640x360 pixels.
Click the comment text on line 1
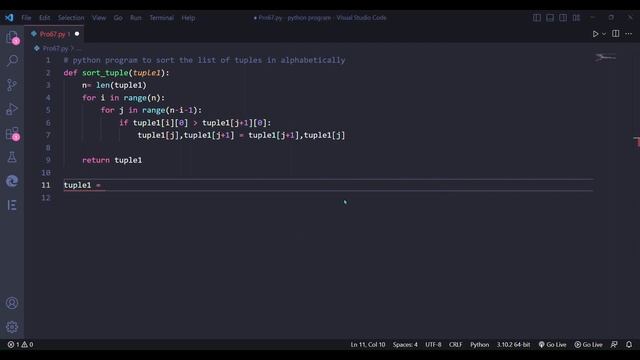[204, 60]
